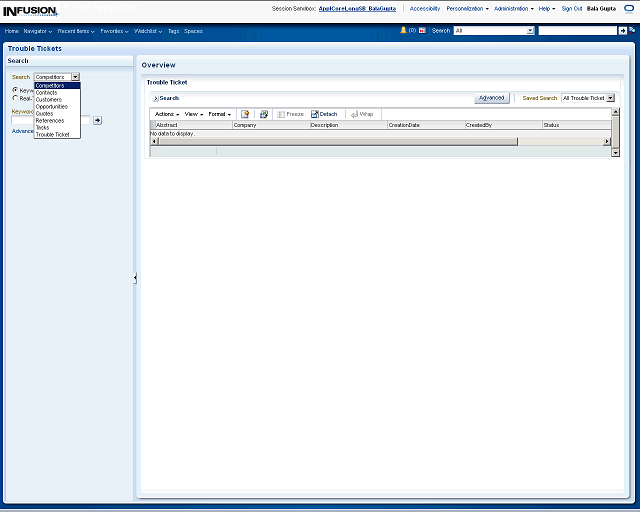This screenshot has height=512, width=640.
Task: Open the Navigator menu
Action: pyautogui.click(x=38, y=31)
